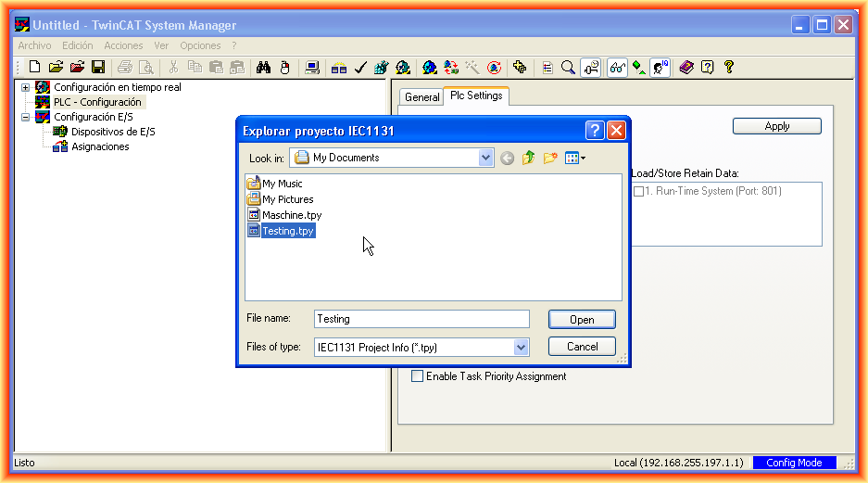Collapse the Configuración E/S tree node

click(x=26, y=117)
